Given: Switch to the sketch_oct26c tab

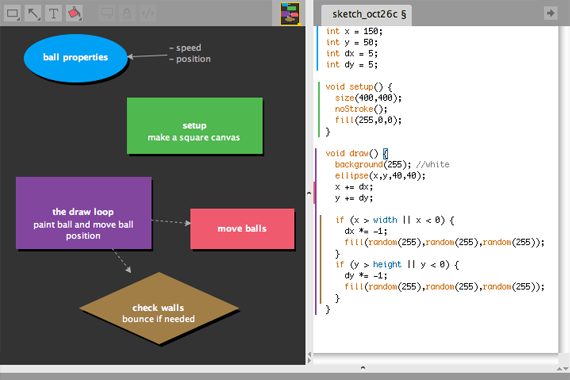Looking at the screenshot, I should click(x=366, y=15).
